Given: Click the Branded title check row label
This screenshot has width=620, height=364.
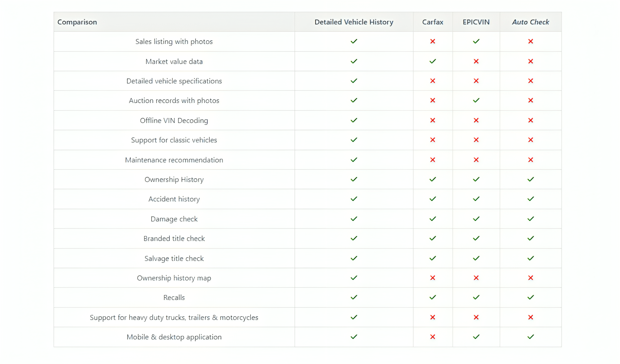Looking at the screenshot, I should click(x=174, y=239).
